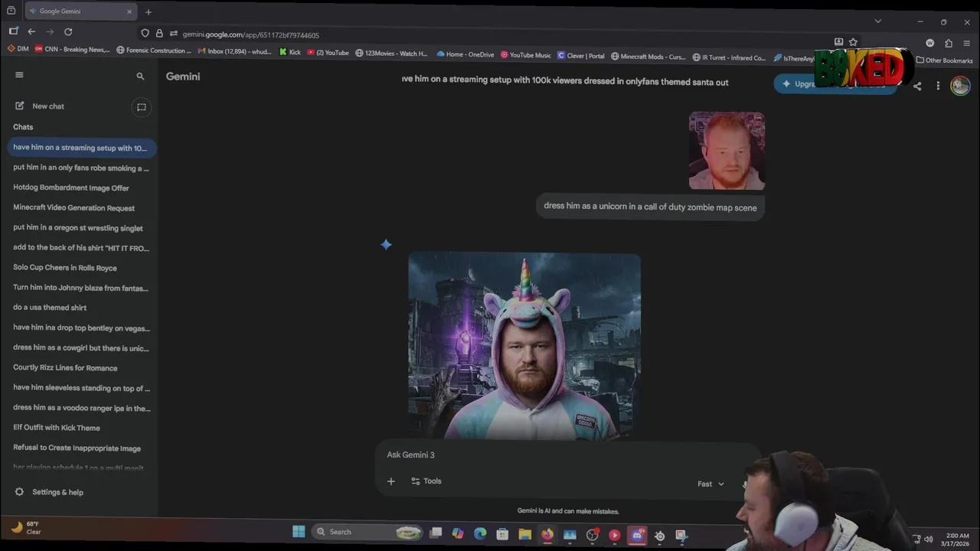Select active chat 'have him on a streaming setup'
Image resolution: width=980 pixels, height=551 pixels.
point(81,148)
